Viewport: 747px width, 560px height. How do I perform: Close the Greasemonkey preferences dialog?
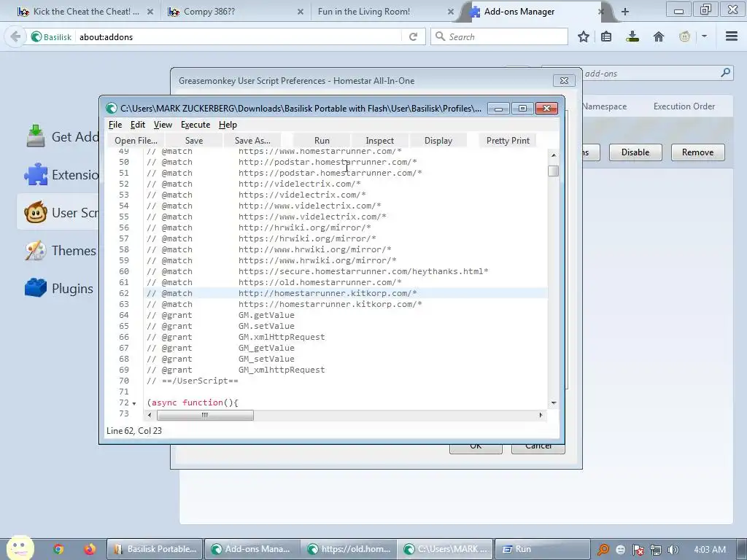(x=564, y=80)
